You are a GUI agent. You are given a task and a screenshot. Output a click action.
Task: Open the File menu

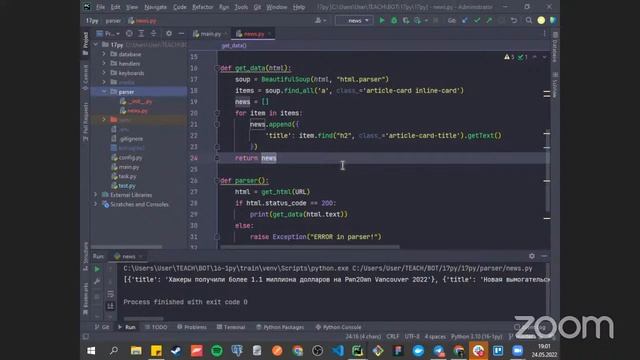point(100,7)
